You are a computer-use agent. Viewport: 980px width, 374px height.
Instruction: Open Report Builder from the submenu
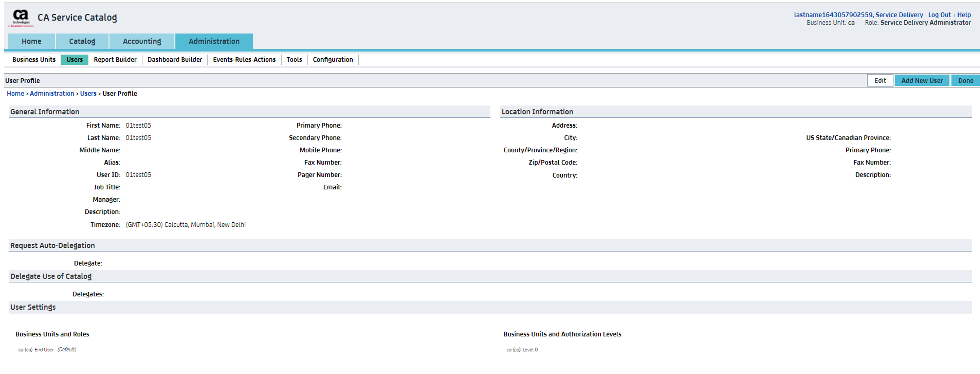115,59
